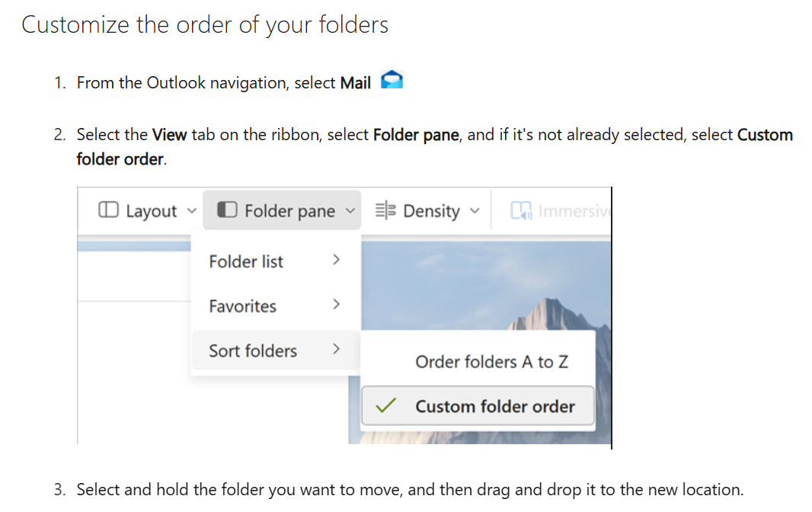The image size is (812, 512).
Task: Click the bold 'Custom' text ending step 2's first line
Action: tap(765, 135)
